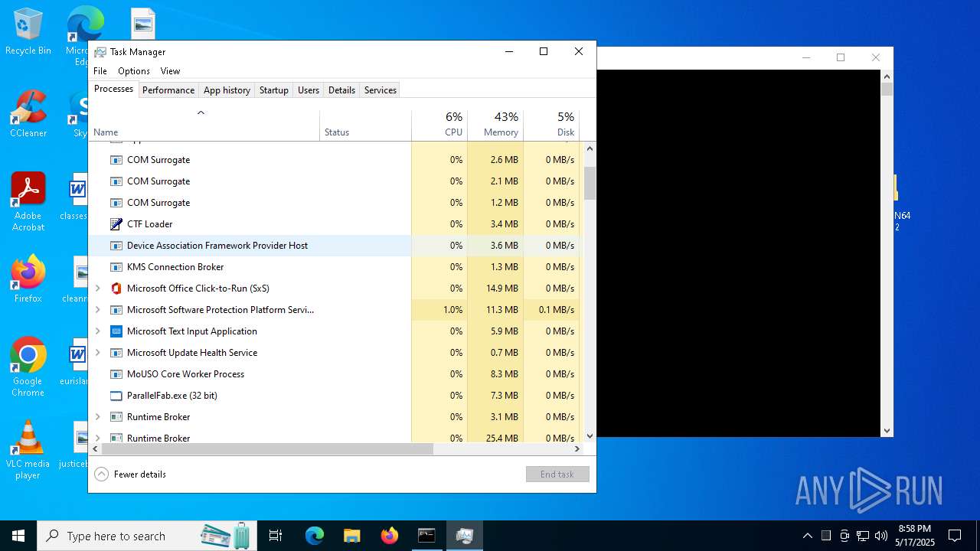Switch to the App history tab
Screen dimensions: 980x551
(227, 90)
